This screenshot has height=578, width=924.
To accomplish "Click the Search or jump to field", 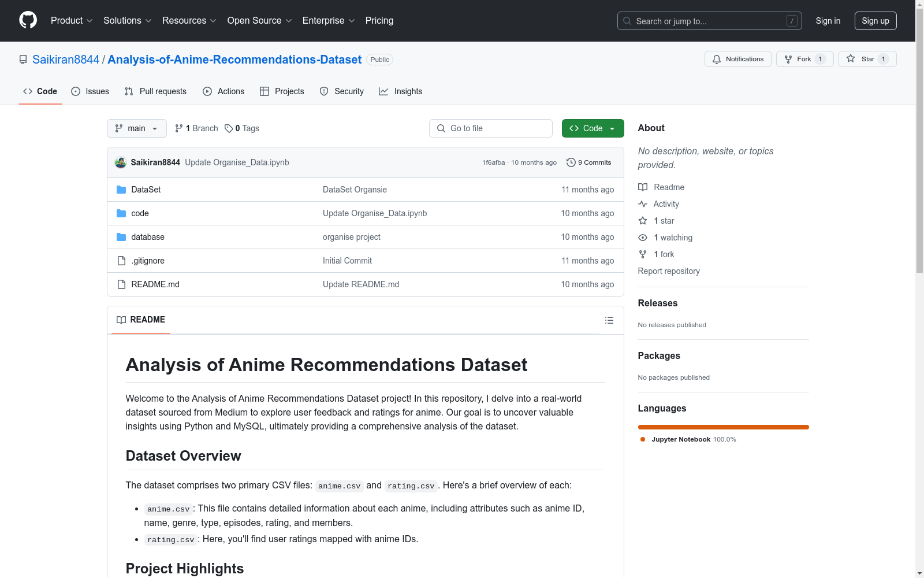I will click(710, 21).
